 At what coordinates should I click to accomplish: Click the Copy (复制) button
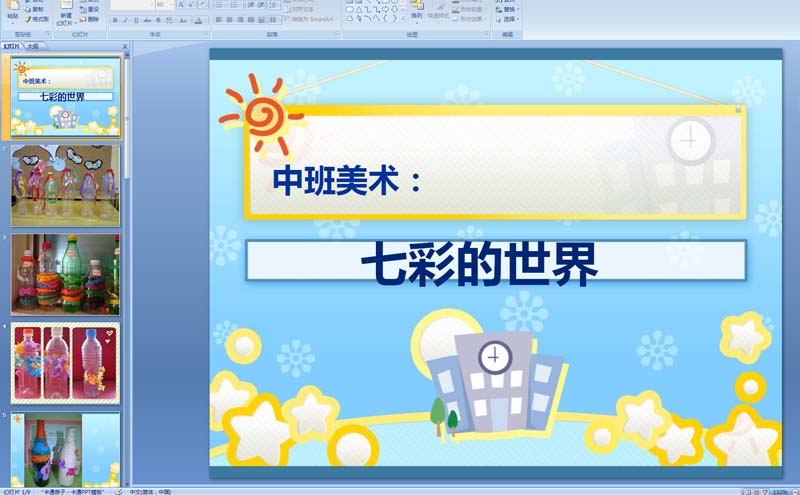tap(34, 9)
